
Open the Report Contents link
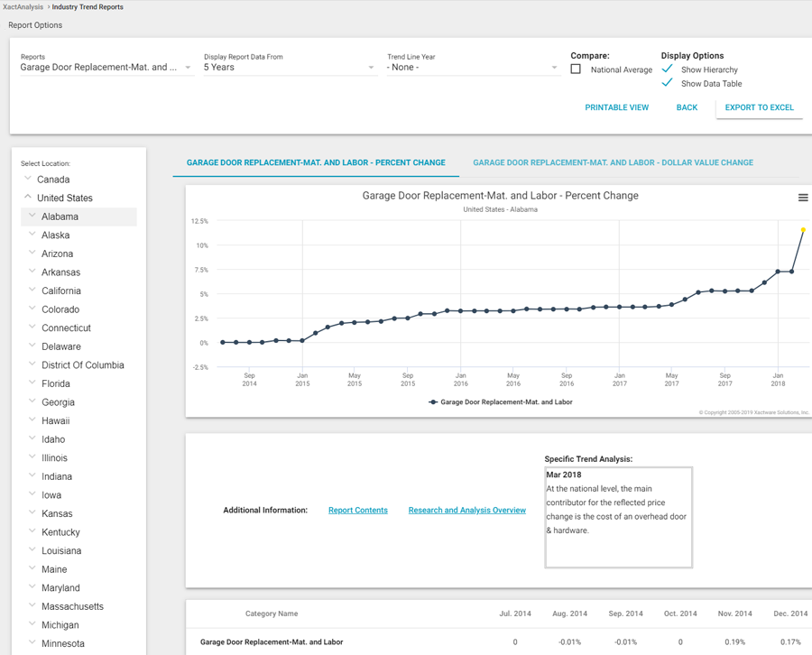coord(358,511)
